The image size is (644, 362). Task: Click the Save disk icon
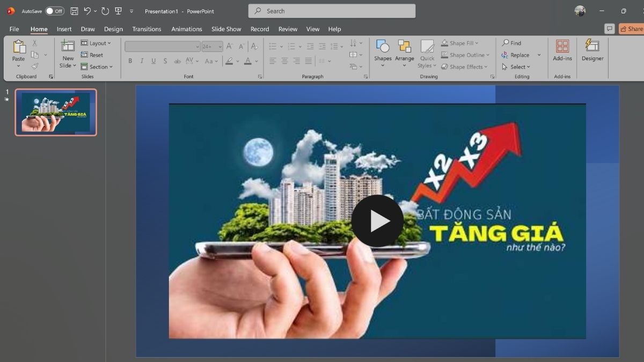pyautogui.click(x=74, y=11)
